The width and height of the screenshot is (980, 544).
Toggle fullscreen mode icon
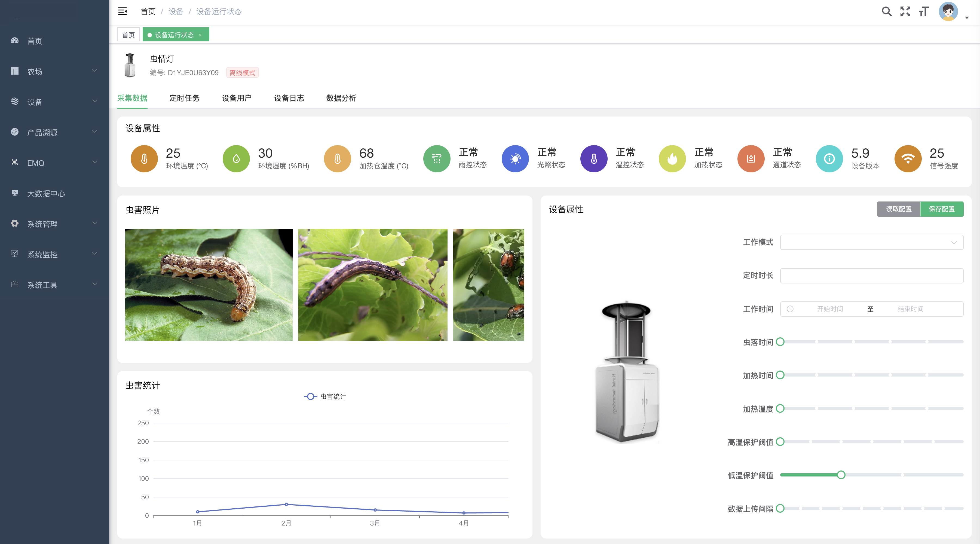pyautogui.click(x=905, y=11)
